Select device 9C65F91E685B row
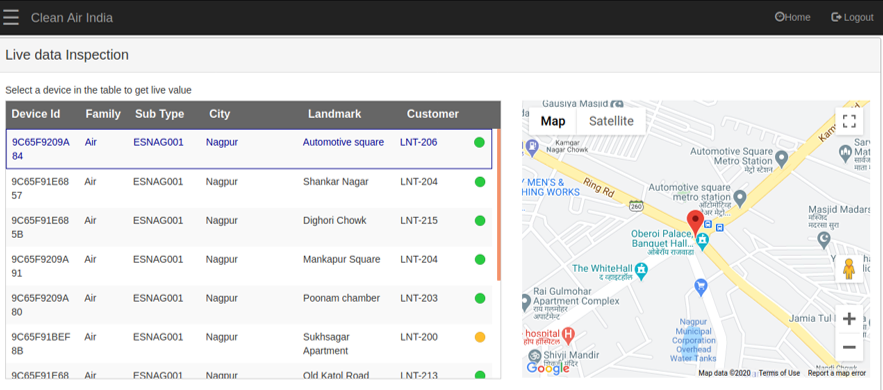 249,227
